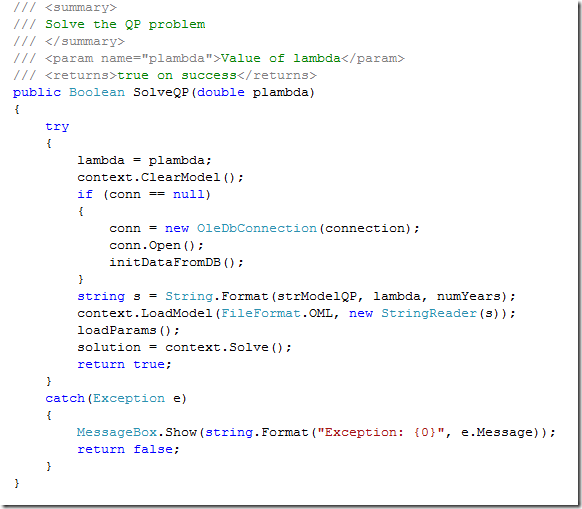This screenshot has height=509, width=582.
Task: Click the "try" keyword
Action: point(57,127)
